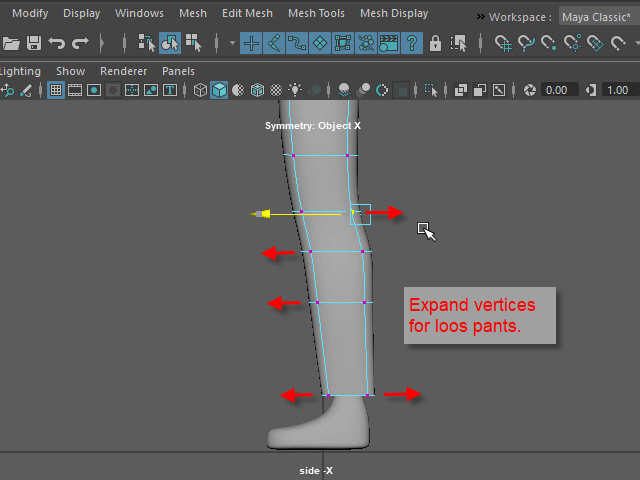Click the Snap to Curves magnet icon
The height and width of the screenshot is (480, 640).
pyautogui.click(x=526, y=43)
